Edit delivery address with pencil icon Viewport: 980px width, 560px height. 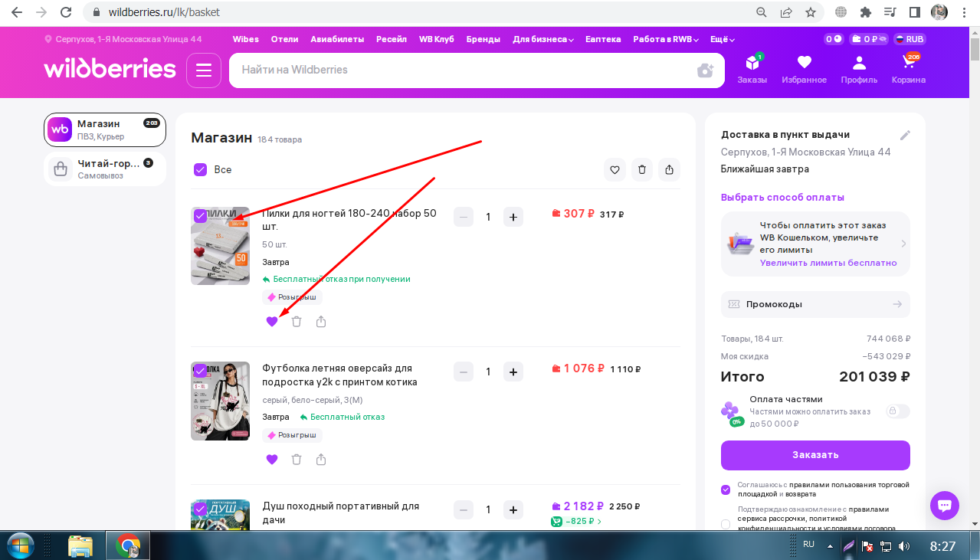pyautogui.click(x=905, y=136)
